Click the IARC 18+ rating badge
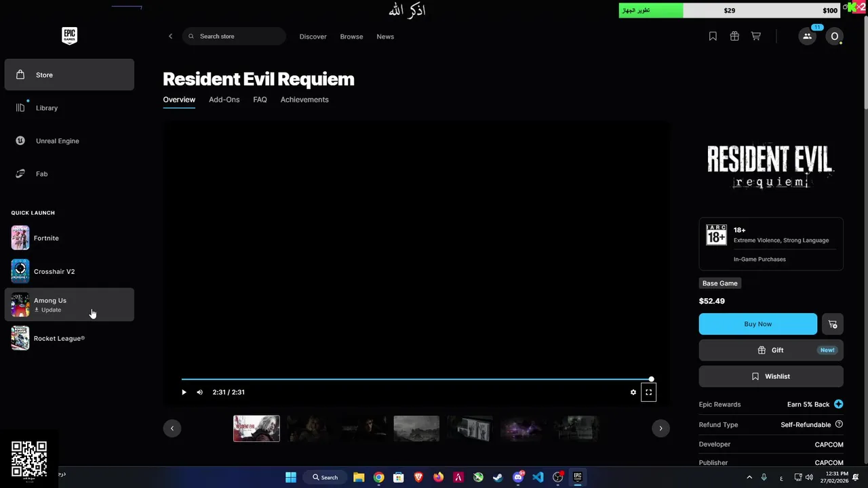The height and width of the screenshot is (488, 868). [x=716, y=235]
